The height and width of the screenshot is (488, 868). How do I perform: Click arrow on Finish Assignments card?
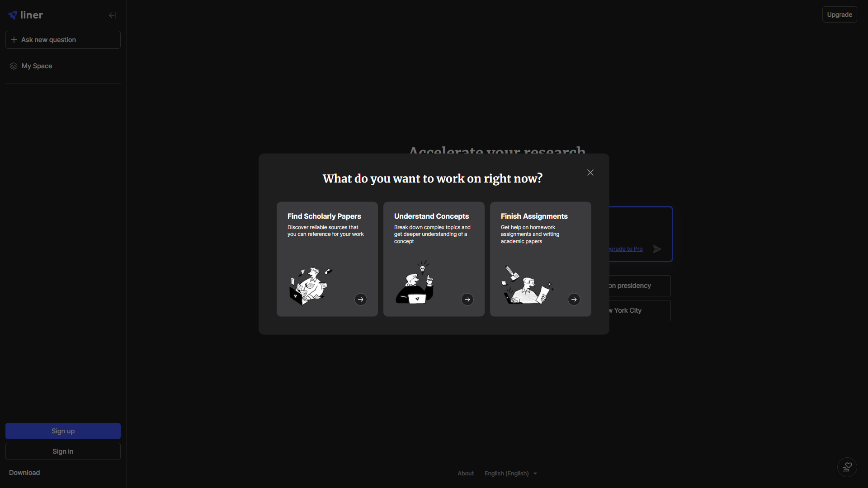(574, 299)
